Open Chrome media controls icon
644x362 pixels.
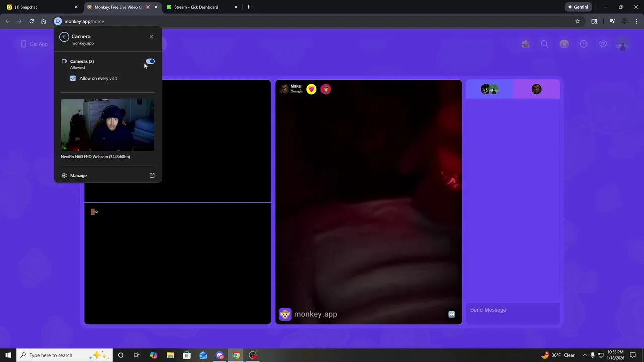coord(612,21)
